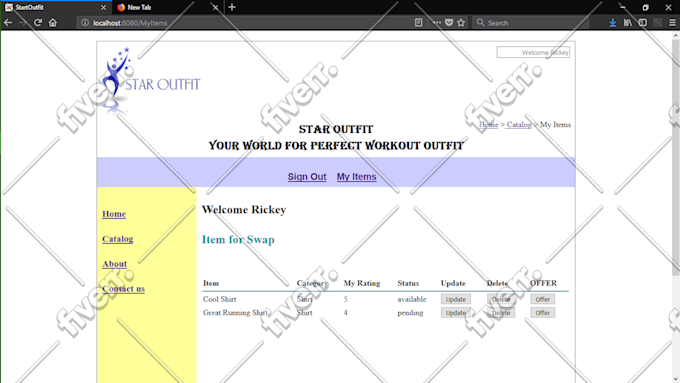The image size is (680, 383).
Task: Close the StartOutfit tab
Action: pyautogui.click(x=103, y=7)
